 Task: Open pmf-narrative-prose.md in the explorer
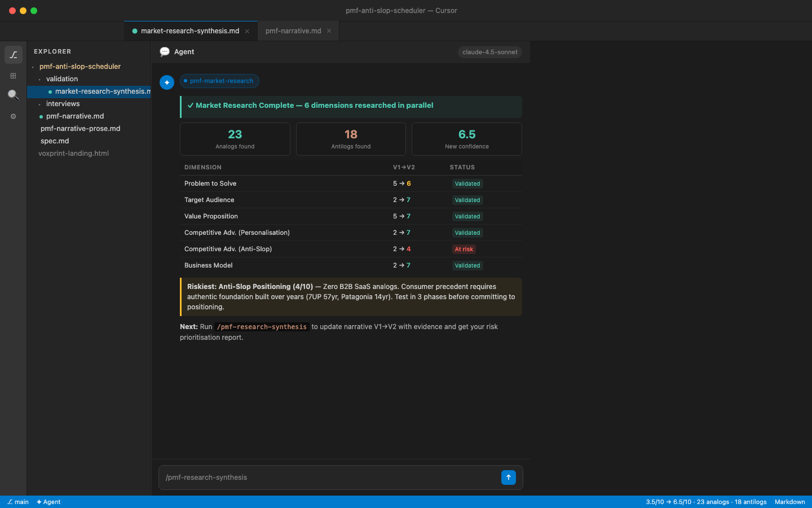tap(80, 129)
